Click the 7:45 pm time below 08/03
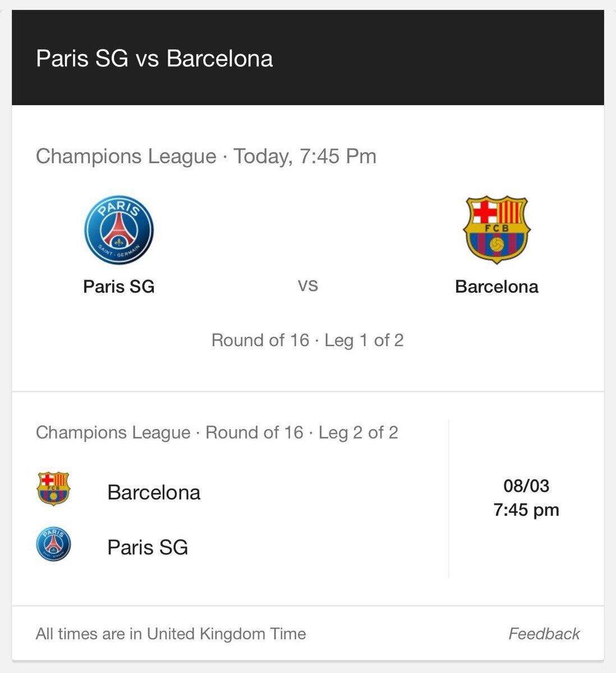 (526, 510)
